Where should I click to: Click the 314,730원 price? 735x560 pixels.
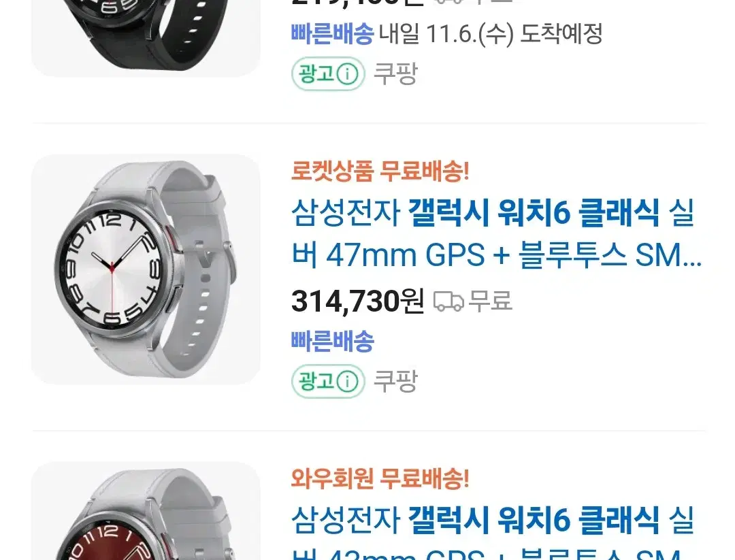coord(357,301)
